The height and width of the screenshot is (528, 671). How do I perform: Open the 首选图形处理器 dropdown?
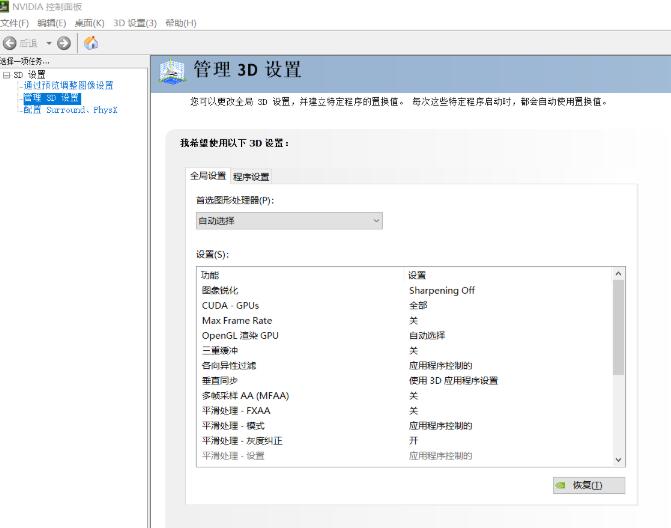289,220
